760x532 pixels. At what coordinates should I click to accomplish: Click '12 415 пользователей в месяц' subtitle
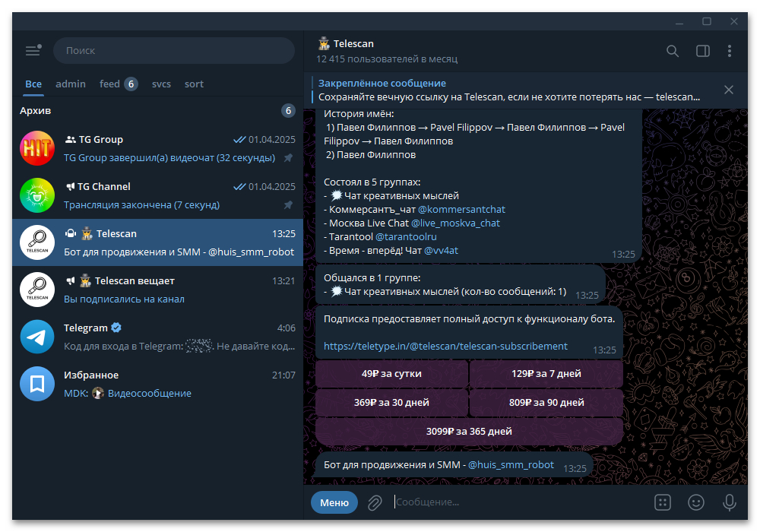tap(387, 59)
